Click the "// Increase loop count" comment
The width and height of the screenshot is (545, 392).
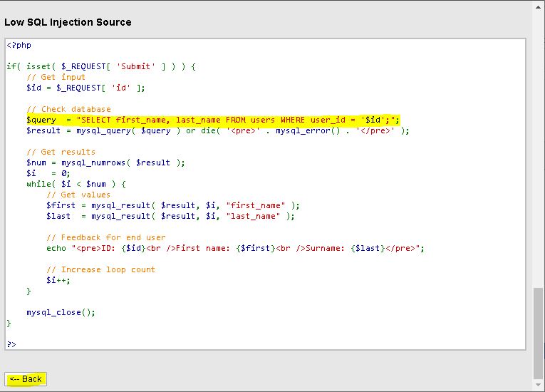click(100, 269)
